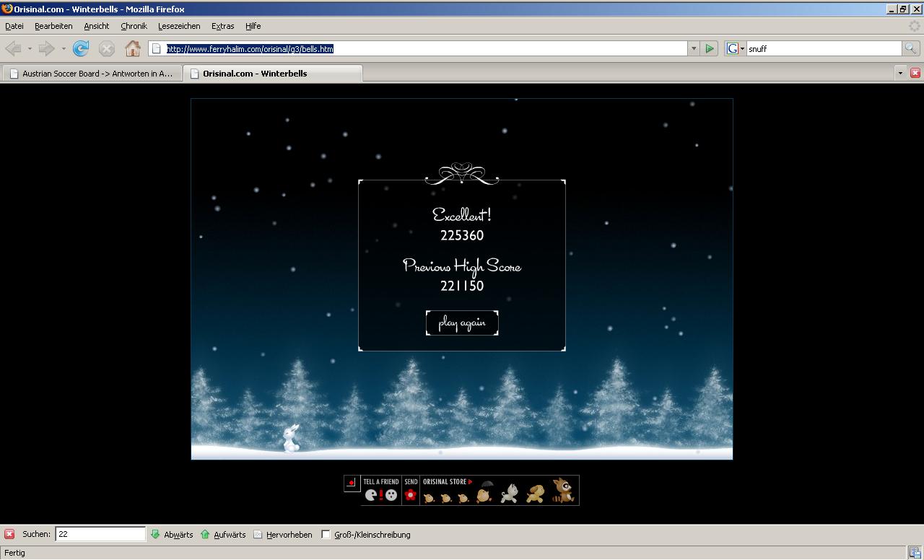Open the Hilfe menu

click(x=253, y=26)
